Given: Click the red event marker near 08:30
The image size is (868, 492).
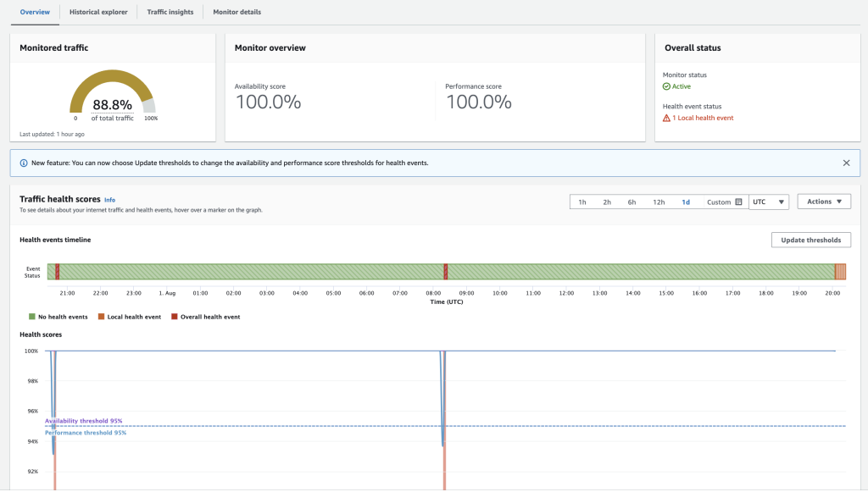Looking at the screenshot, I should pos(445,272).
